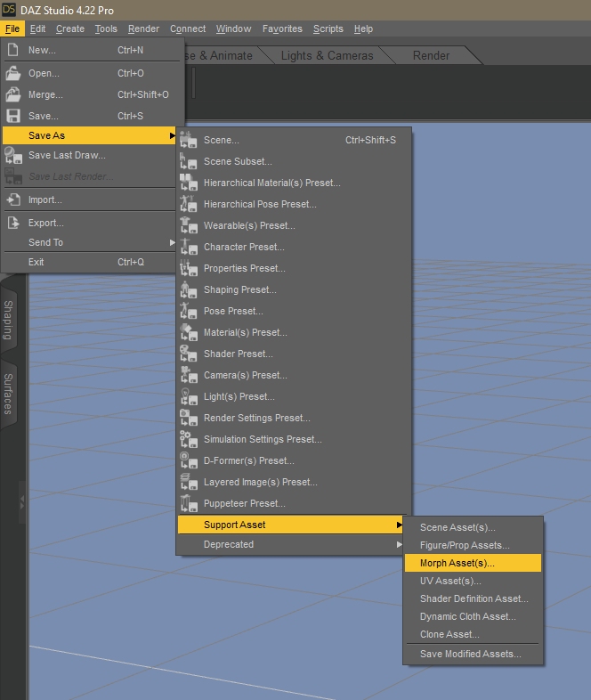Click the Scene Subset icon

(188, 161)
